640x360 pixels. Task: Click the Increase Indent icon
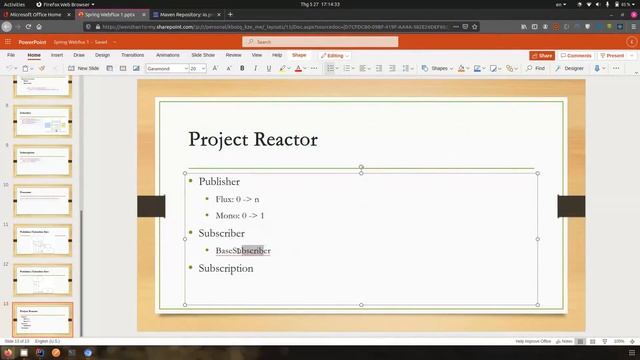pyautogui.click(x=392, y=69)
